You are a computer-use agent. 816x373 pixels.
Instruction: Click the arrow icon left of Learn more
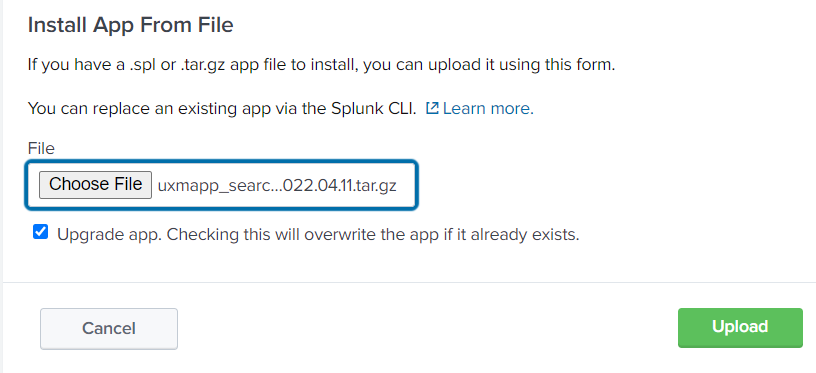(x=432, y=108)
